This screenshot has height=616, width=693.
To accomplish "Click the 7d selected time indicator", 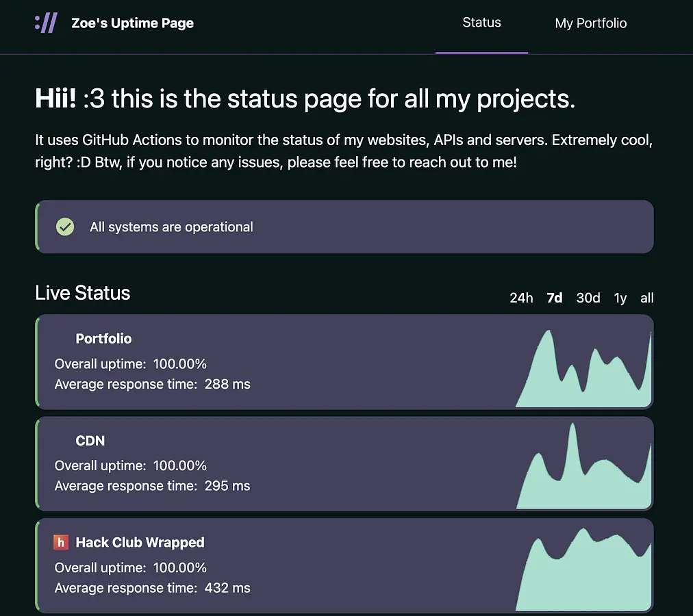I will click(554, 298).
